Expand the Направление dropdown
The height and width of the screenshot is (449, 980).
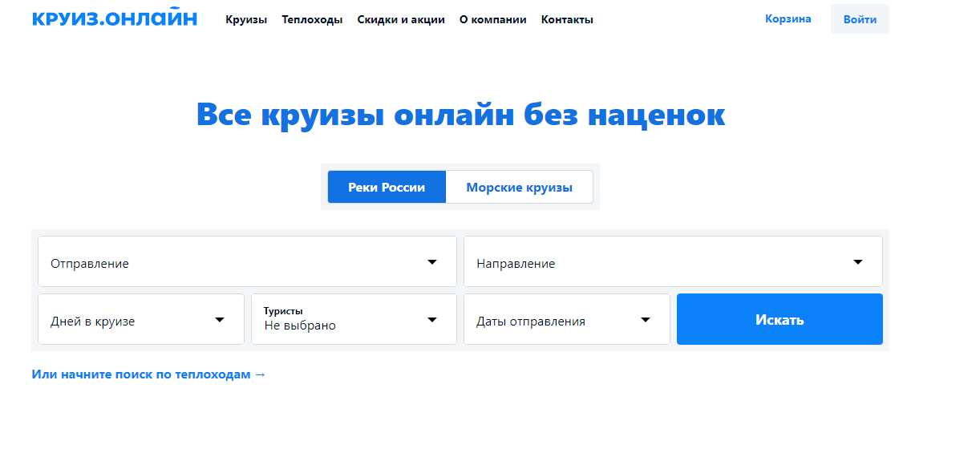point(673,261)
